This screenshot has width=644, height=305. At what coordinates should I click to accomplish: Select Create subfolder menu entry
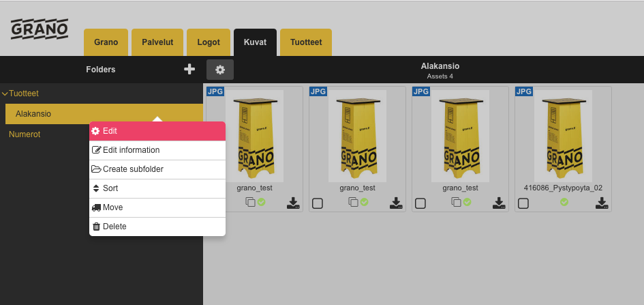coord(157,169)
